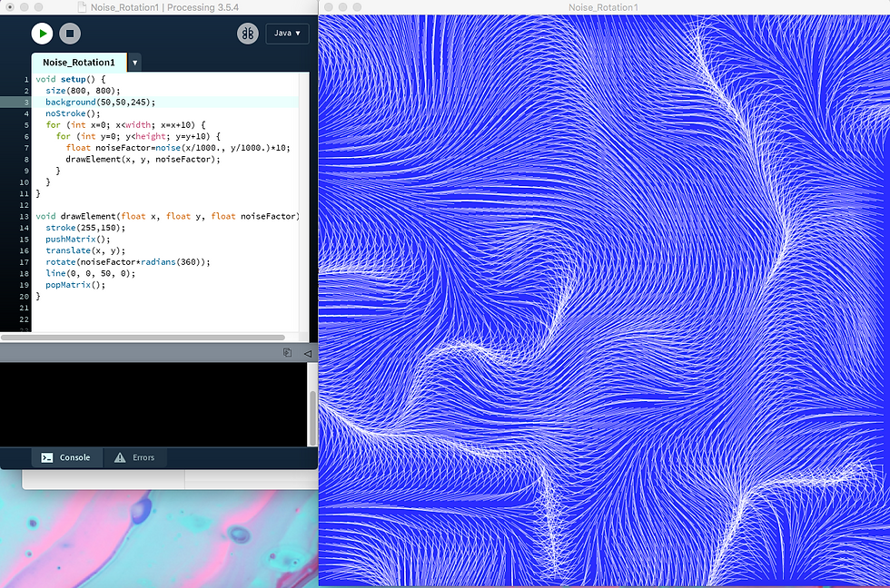This screenshot has height=588, width=890.
Task: Click the 'void drawElement' declaration line
Action: [x=167, y=216]
